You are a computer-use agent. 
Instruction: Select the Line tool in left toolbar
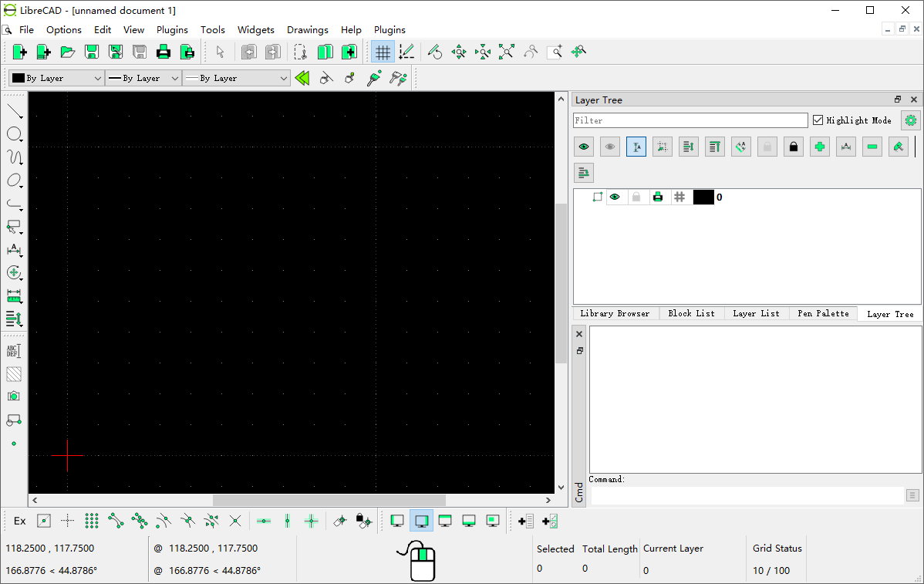point(14,112)
